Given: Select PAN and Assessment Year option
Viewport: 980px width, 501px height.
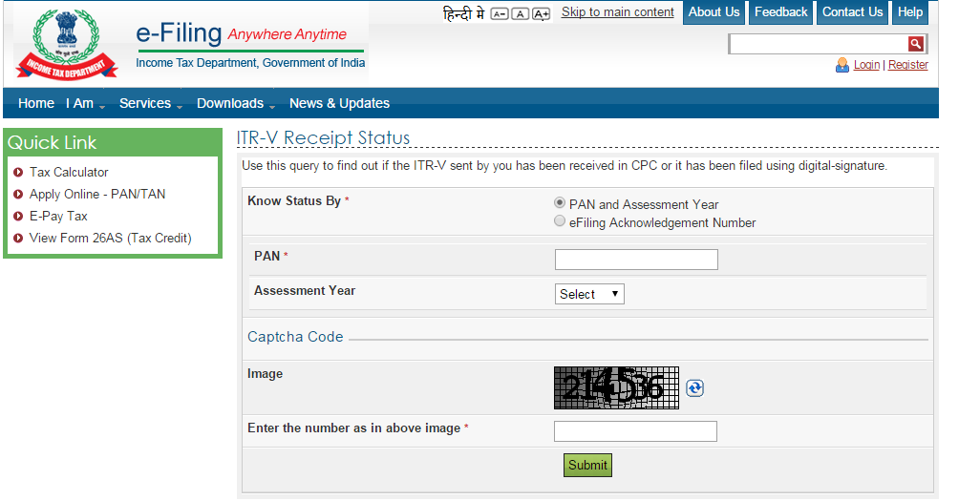Looking at the screenshot, I should pyautogui.click(x=560, y=202).
